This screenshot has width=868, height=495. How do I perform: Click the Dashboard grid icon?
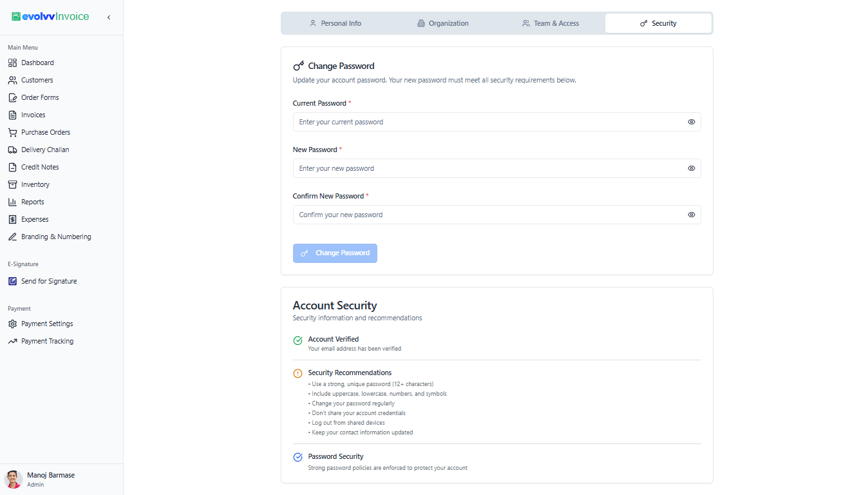tap(12, 63)
